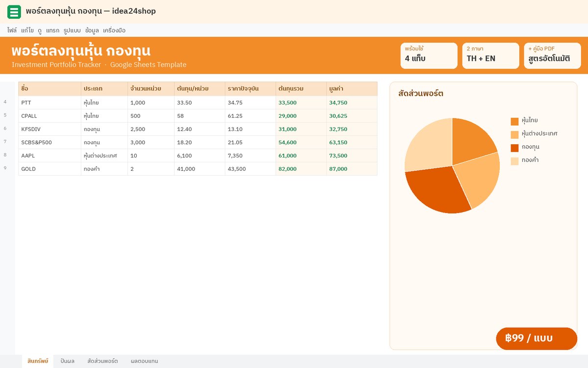This screenshot has height=368, width=588.
Task: Open the ไฟล์ menu
Action: pos(12,30)
